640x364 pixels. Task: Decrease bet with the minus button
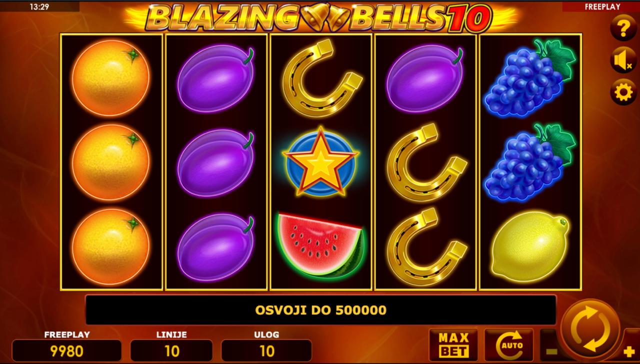point(551,351)
